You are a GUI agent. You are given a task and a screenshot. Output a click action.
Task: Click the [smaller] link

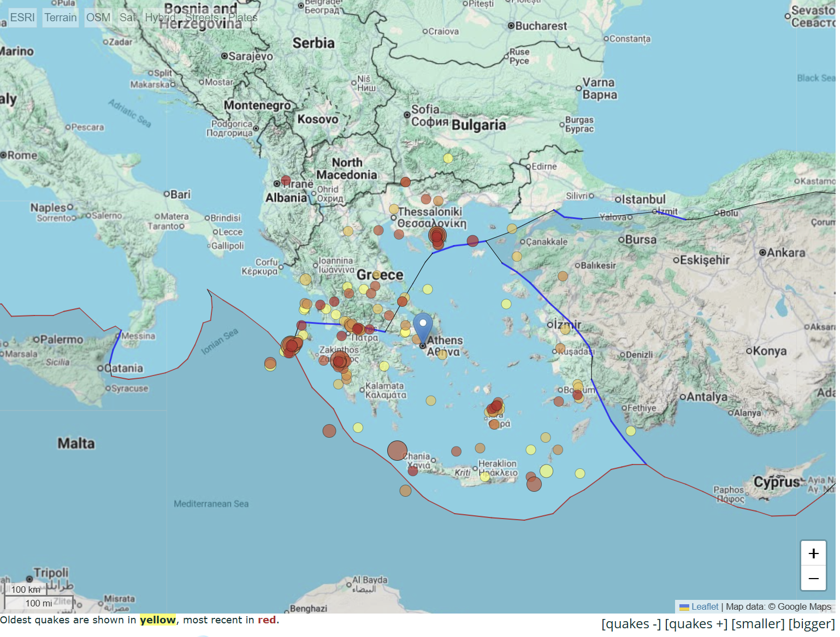tap(758, 624)
